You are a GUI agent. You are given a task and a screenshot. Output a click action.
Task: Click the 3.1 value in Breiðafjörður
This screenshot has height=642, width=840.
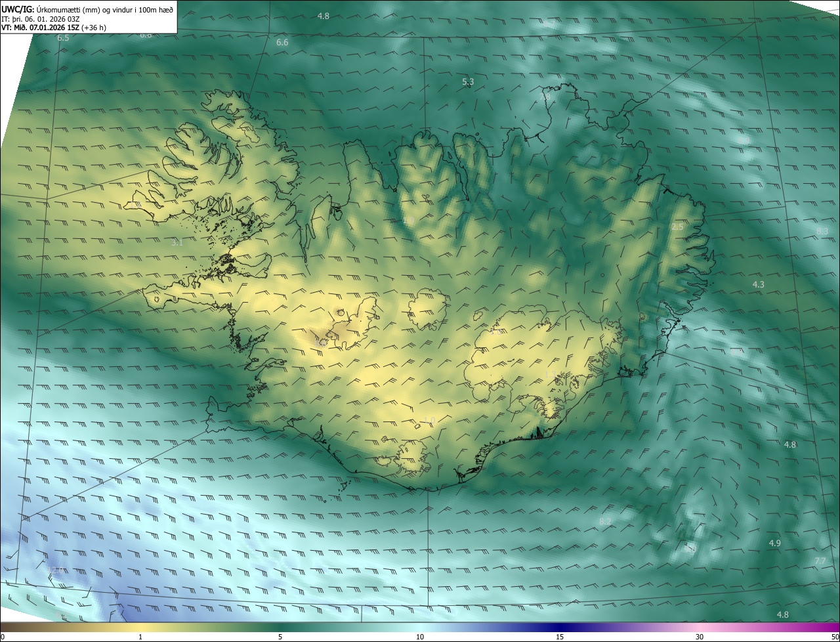[x=177, y=243]
